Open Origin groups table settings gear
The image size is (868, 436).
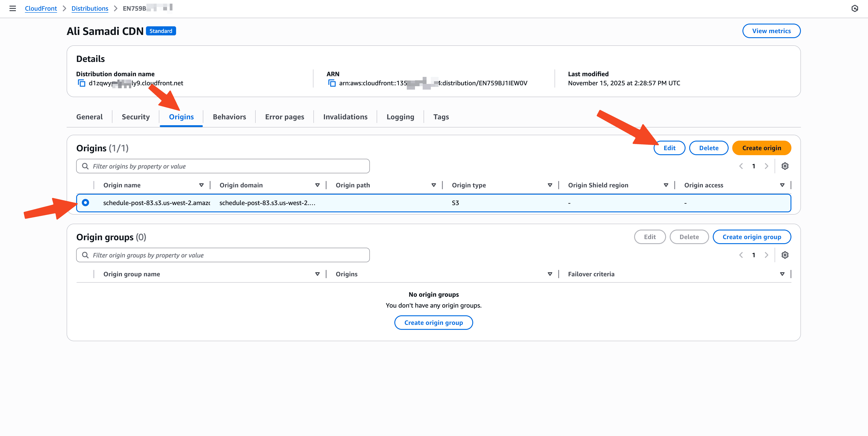pyautogui.click(x=785, y=255)
